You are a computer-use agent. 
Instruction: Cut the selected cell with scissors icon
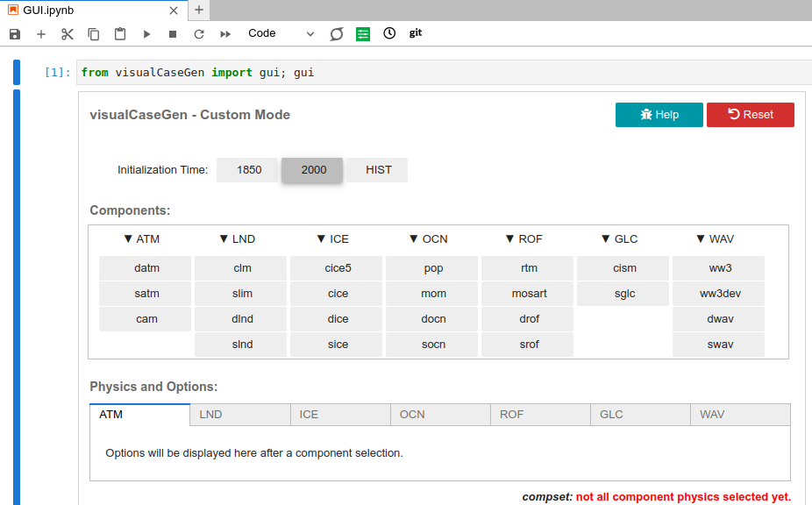(68, 34)
